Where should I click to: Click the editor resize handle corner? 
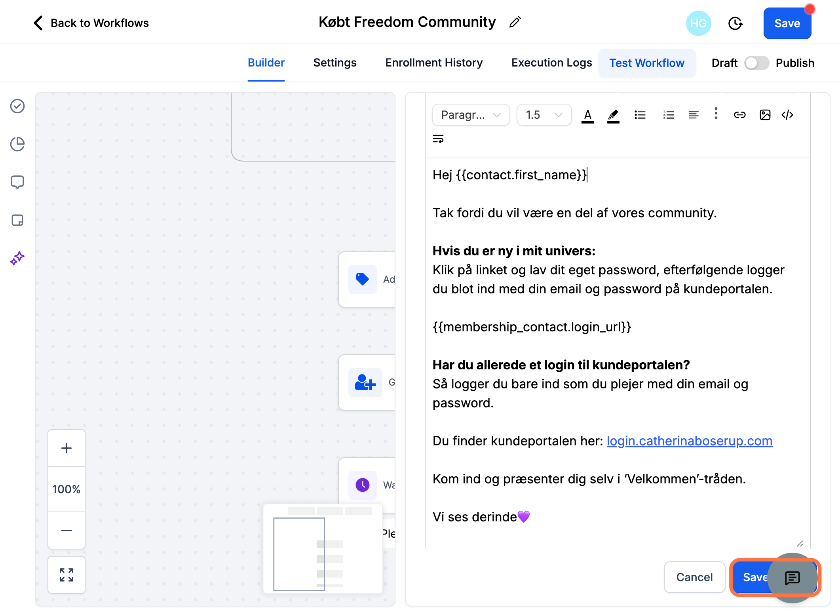click(800, 544)
